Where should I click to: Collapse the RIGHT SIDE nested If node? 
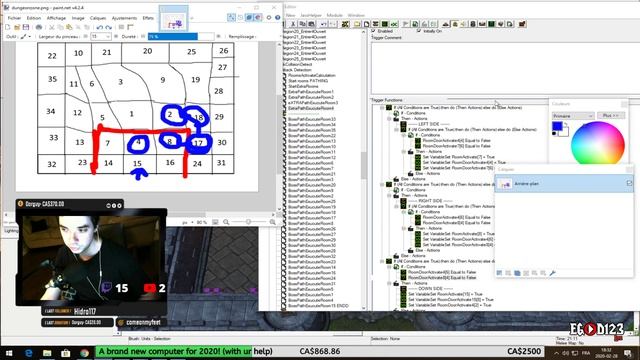tap(396, 206)
